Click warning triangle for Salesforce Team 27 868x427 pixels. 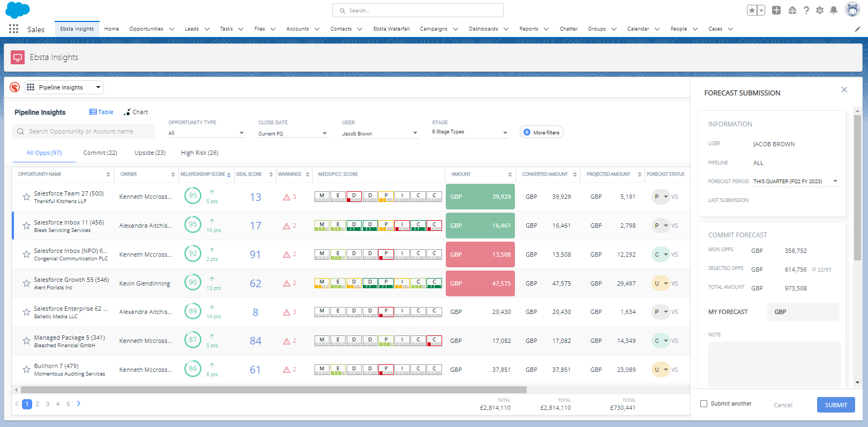pos(287,197)
